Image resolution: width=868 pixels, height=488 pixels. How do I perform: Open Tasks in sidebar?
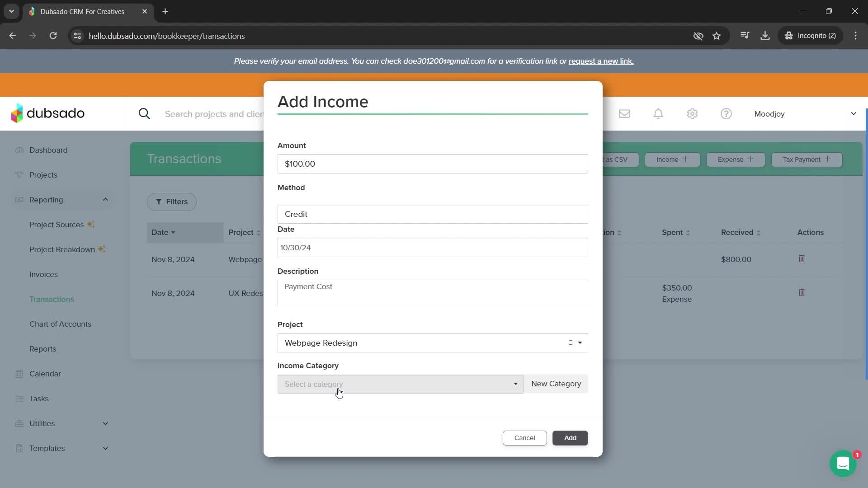pyautogui.click(x=39, y=399)
